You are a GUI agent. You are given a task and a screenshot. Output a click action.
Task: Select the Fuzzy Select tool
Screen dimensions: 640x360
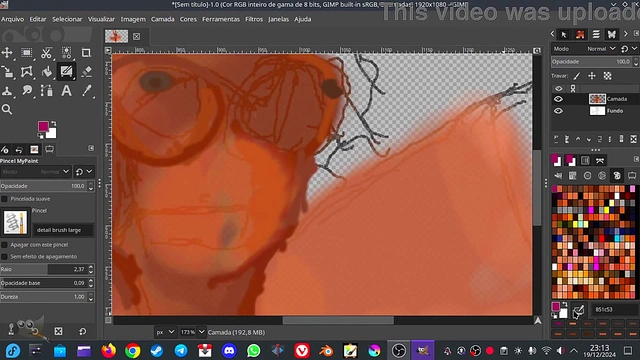pyautogui.click(x=66, y=53)
